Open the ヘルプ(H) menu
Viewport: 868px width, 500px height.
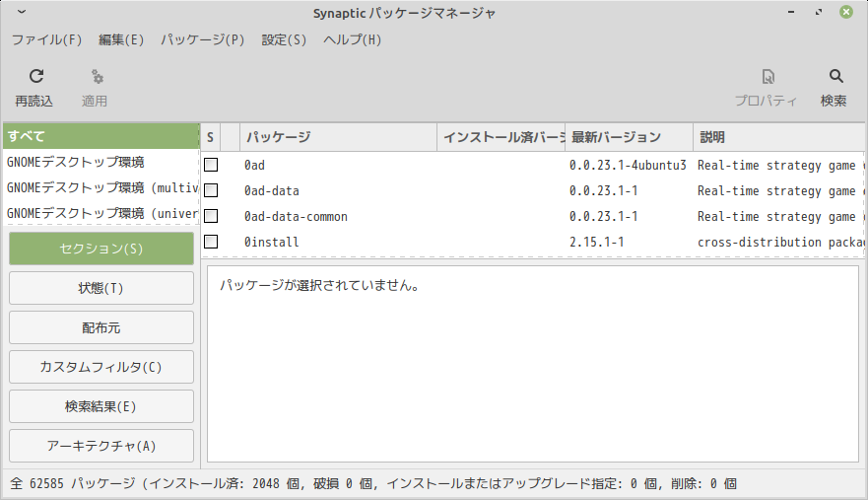tap(353, 39)
